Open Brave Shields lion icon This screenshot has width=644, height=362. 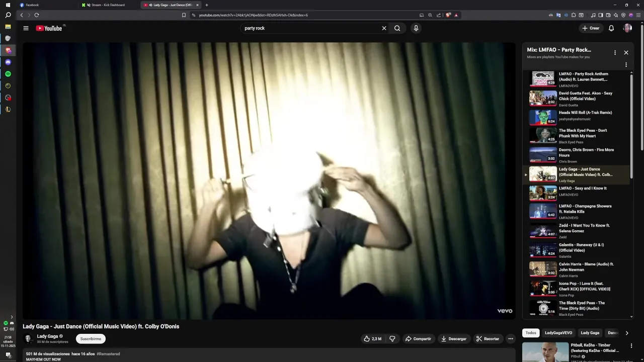(448, 15)
